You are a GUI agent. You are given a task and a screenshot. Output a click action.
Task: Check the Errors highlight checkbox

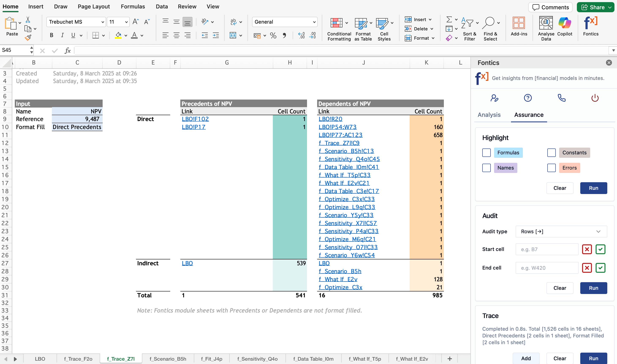pos(551,168)
